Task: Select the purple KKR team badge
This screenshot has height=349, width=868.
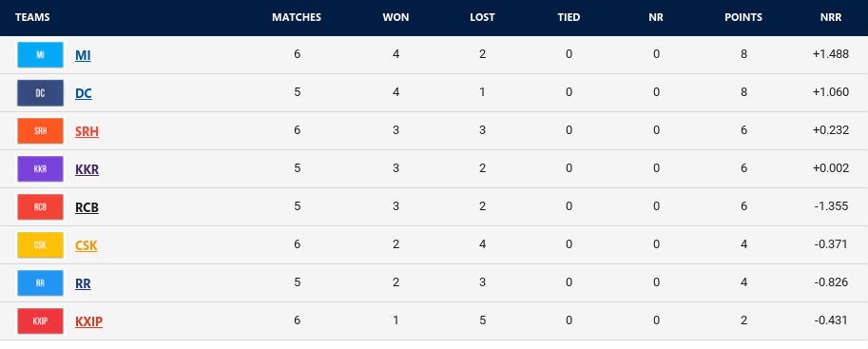Action: point(41,169)
